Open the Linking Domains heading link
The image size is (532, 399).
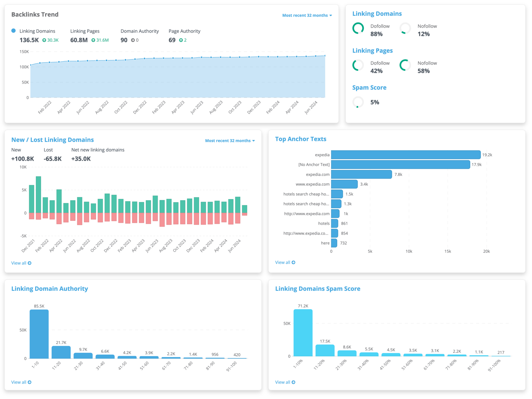click(377, 14)
